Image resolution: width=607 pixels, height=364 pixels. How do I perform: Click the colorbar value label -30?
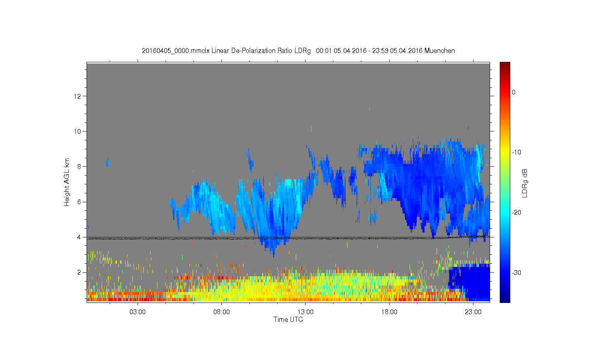pyautogui.click(x=516, y=273)
